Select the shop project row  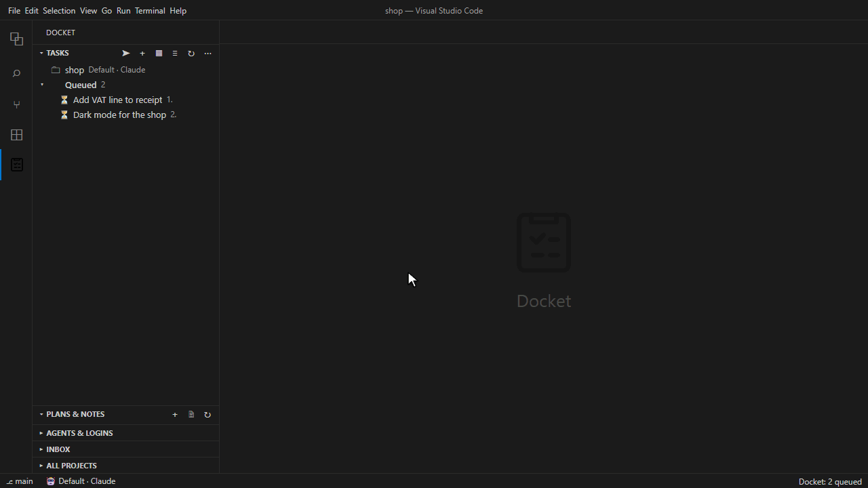point(125,70)
